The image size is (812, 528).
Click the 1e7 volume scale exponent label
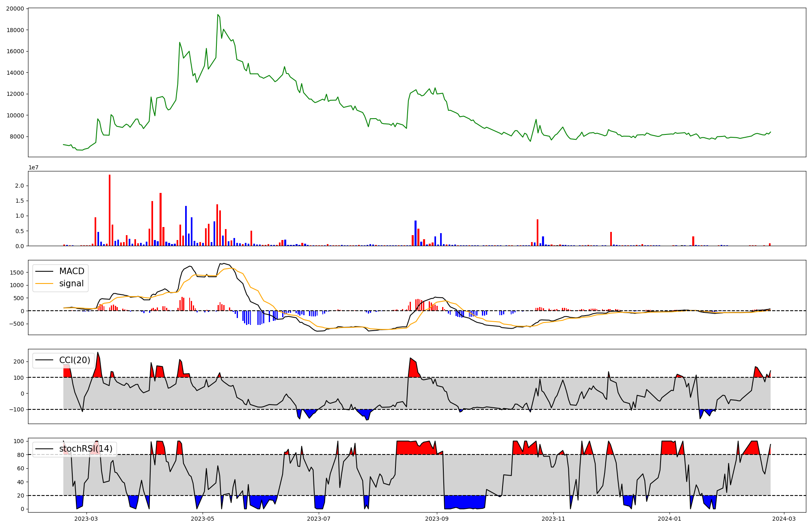[x=33, y=167]
